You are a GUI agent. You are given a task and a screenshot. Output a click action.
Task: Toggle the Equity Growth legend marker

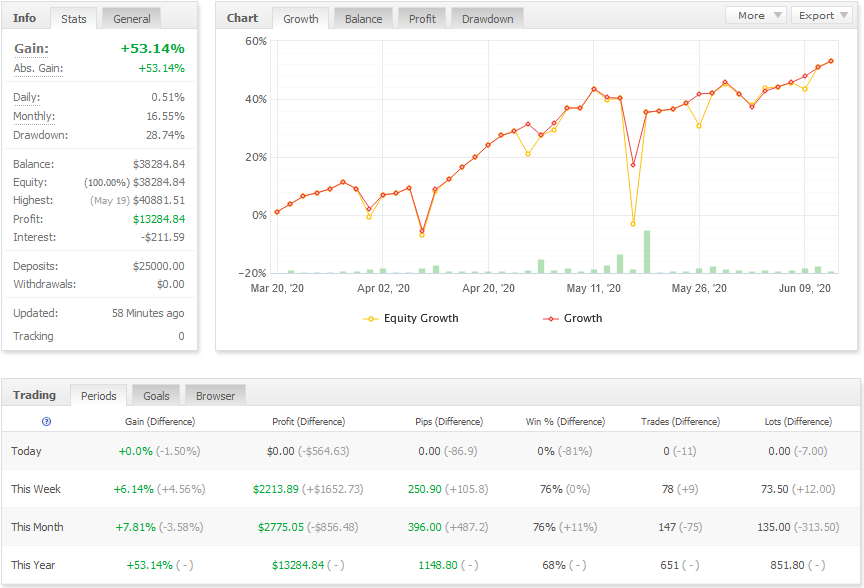click(370, 319)
